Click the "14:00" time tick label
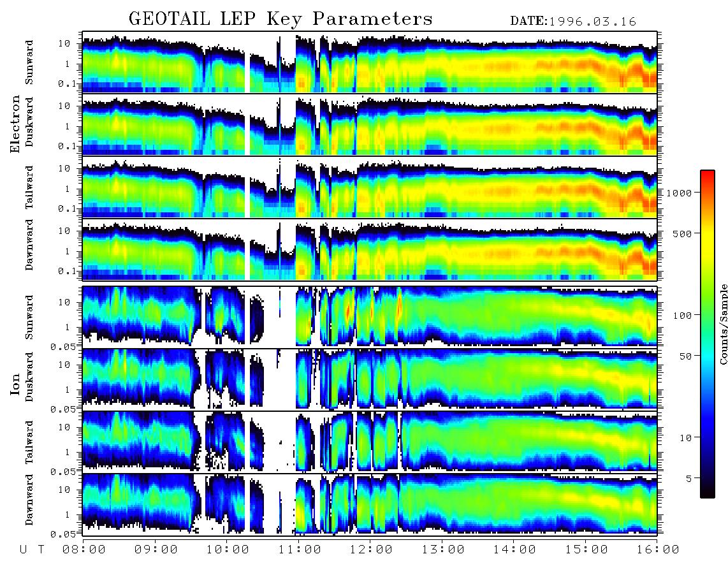Viewport: 728px width, 561px height. pyautogui.click(x=514, y=550)
